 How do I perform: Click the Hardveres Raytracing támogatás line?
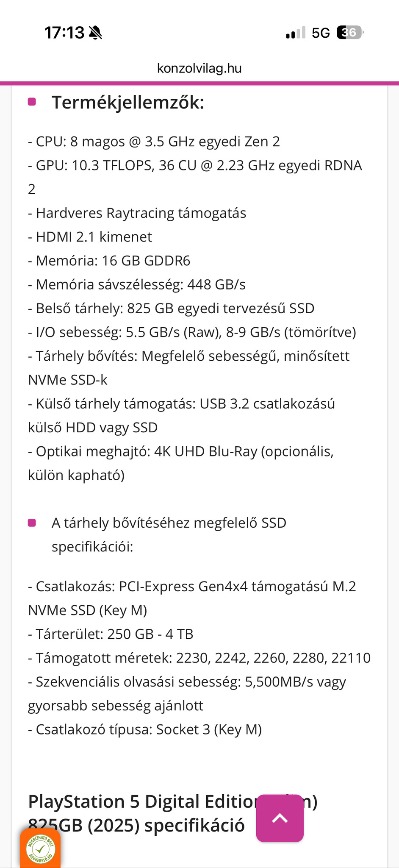137,213
